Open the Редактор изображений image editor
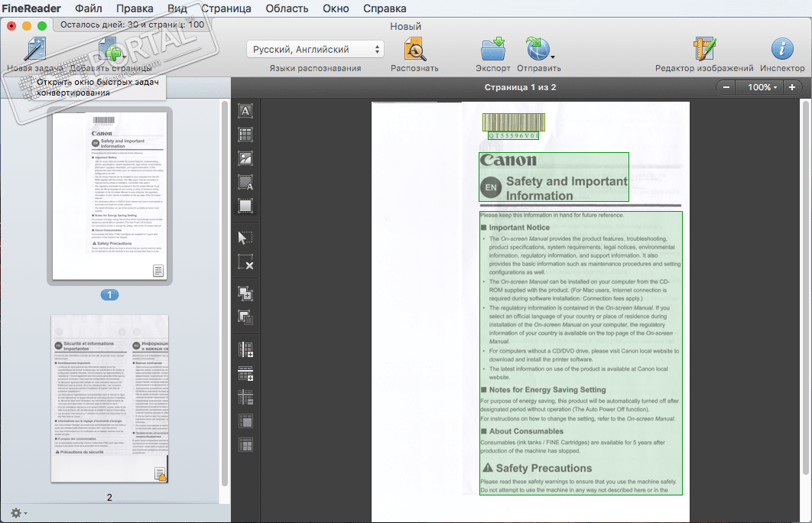The height and width of the screenshot is (523, 812). tap(704, 49)
